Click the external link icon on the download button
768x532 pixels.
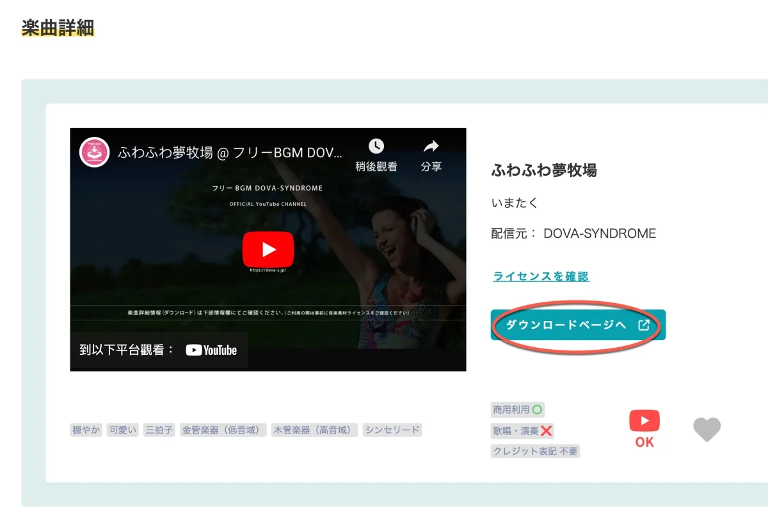click(644, 325)
